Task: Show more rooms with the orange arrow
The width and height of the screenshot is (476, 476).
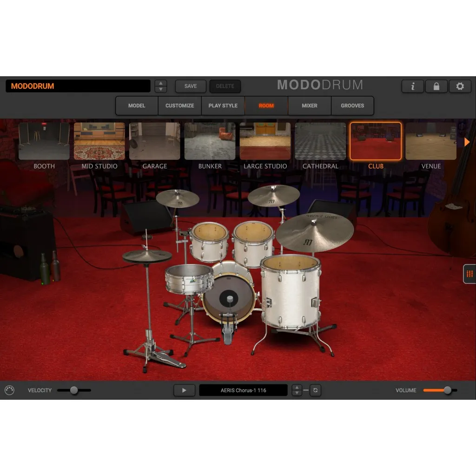Action: [467, 142]
